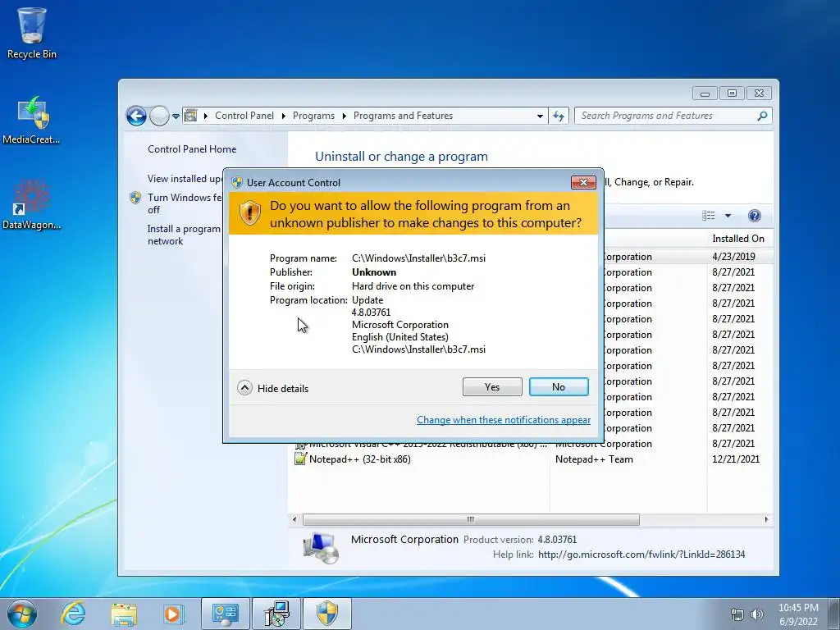The image size is (840, 630).
Task: Click the blue Help question mark icon
Action: click(x=755, y=216)
